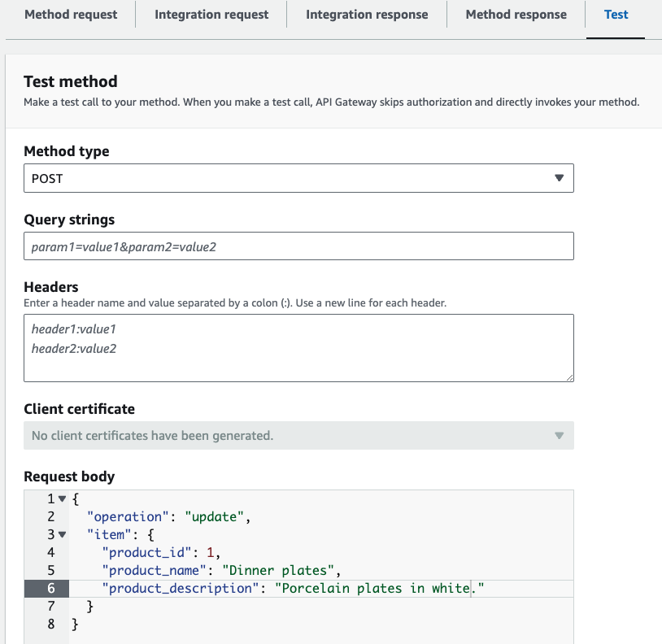Click the Client certificate dropdown arrow
The height and width of the screenshot is (644, 662).
point(559,436)
